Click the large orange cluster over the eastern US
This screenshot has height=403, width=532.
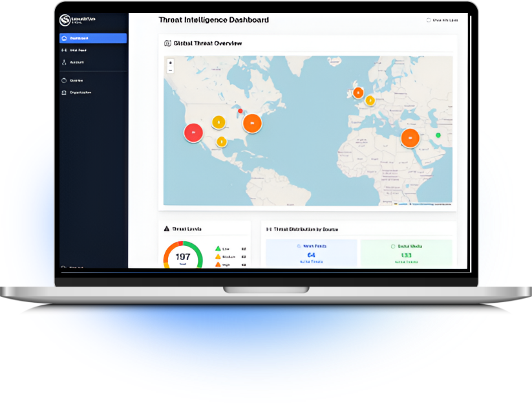coord(252,123)
